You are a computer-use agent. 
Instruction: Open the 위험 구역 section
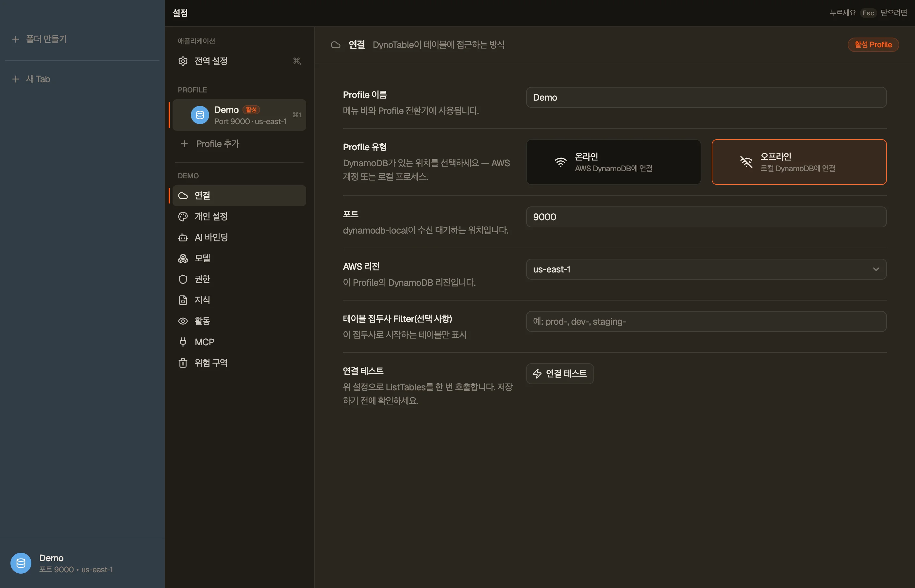pos(239,363)
